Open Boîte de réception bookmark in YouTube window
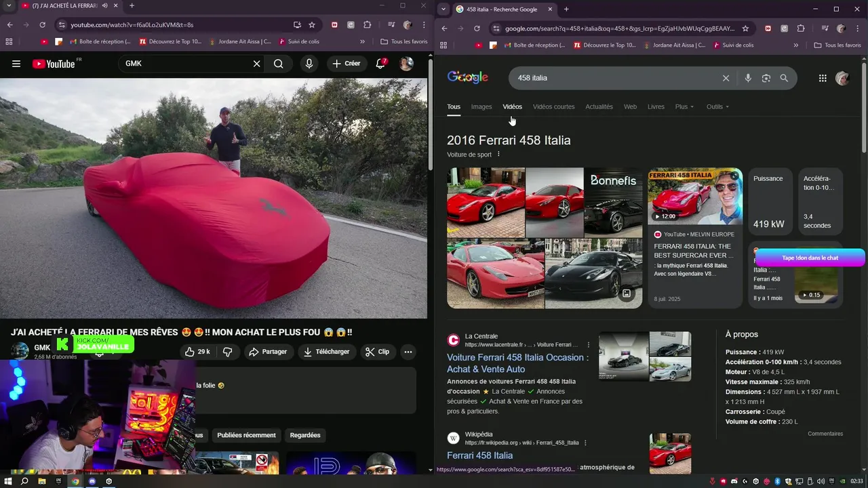The height and width of the screenshot is (488, 868). (100, 41)
